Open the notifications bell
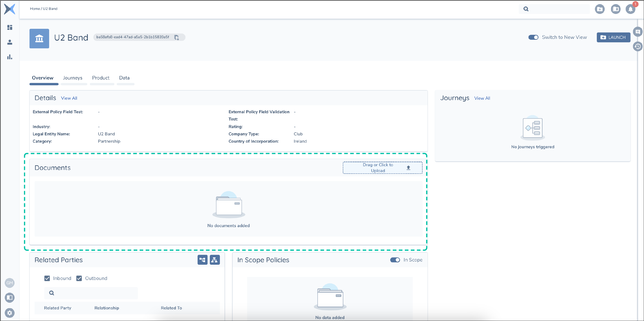644x321 pixels. (630, 9)
